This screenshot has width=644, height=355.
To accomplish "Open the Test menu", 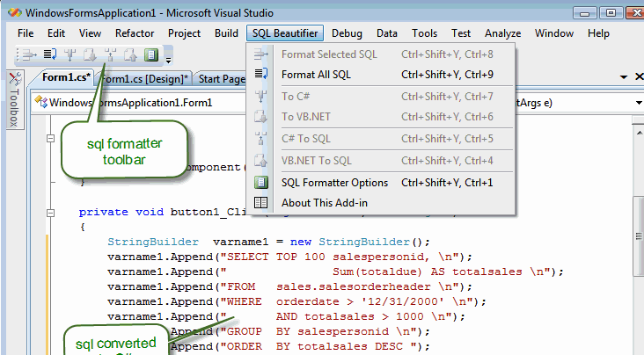I will point(461,33).
